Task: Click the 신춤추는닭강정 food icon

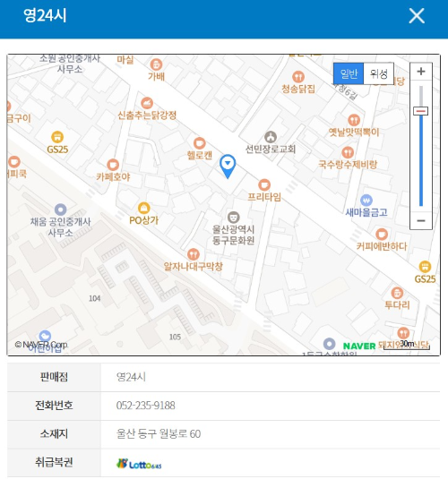Action: (x=147, y=103)
